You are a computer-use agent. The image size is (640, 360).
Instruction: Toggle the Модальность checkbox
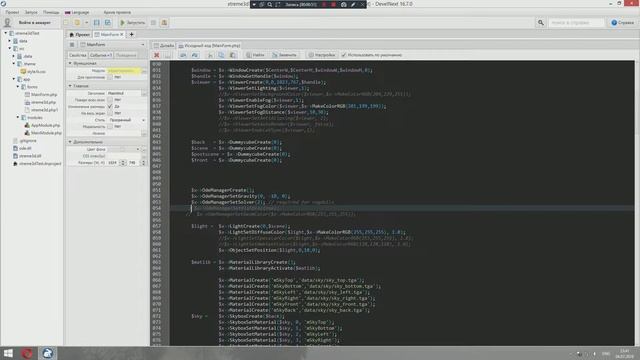click(x=110, y=127)
